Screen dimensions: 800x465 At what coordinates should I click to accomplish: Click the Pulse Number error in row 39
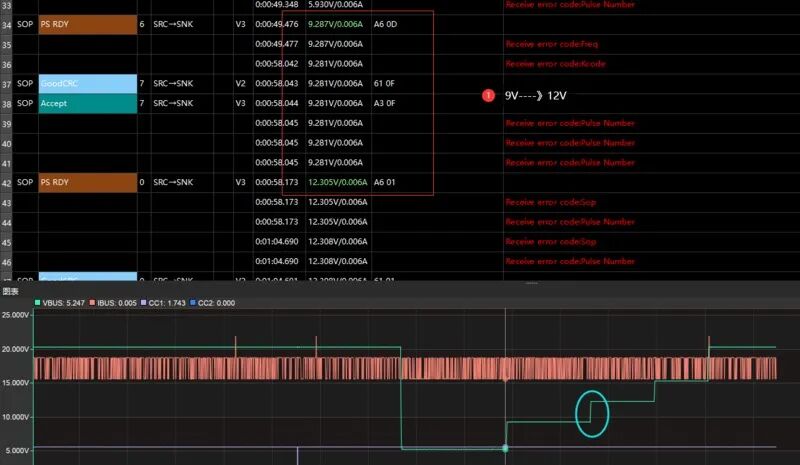(570, 123)
